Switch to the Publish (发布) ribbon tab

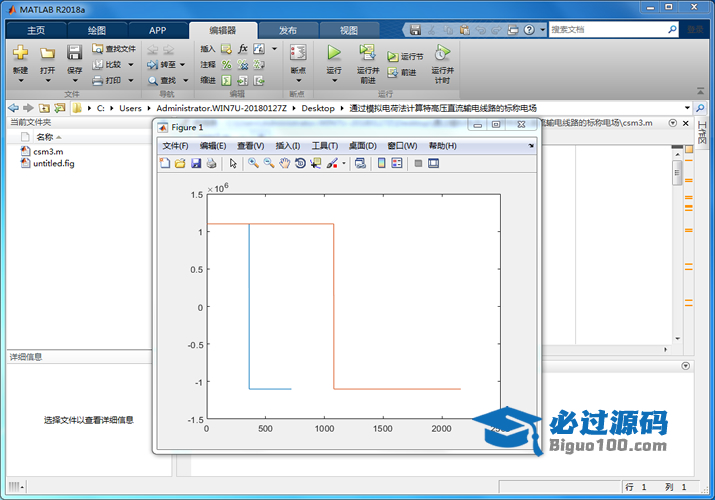pos(287,30)
